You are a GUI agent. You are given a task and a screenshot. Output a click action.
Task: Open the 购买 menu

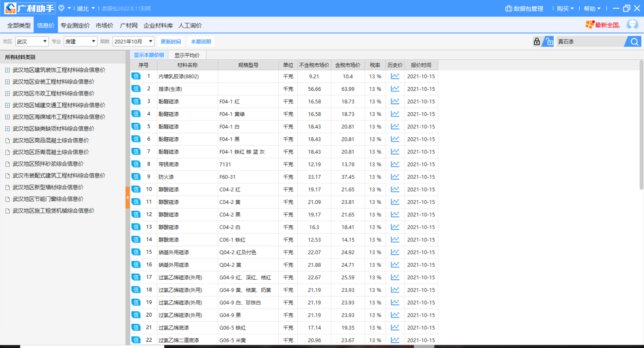pos(565,9)
